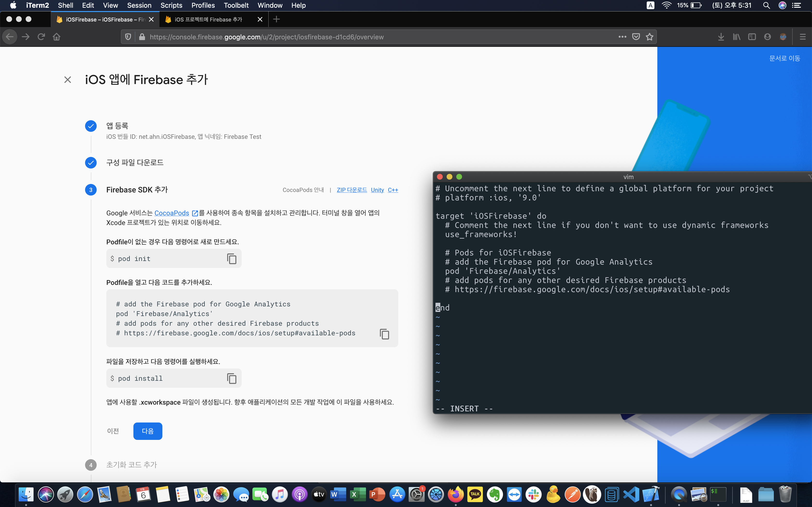Image resolution: width=812 pixels, height=507 pixels.
Task: Click the 구성 파일 다운로드 step checkmark
Action: (x=91, y=163)
